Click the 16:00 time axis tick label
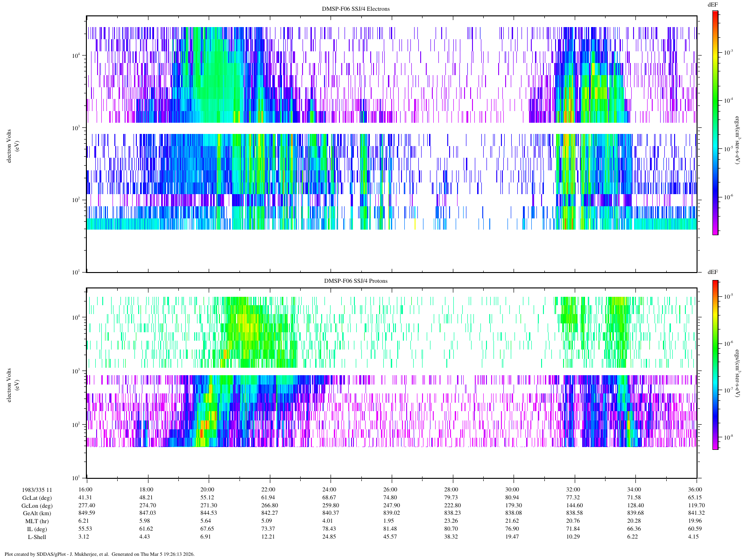Viewport: 747px width, 560px height. coord(85,490)
